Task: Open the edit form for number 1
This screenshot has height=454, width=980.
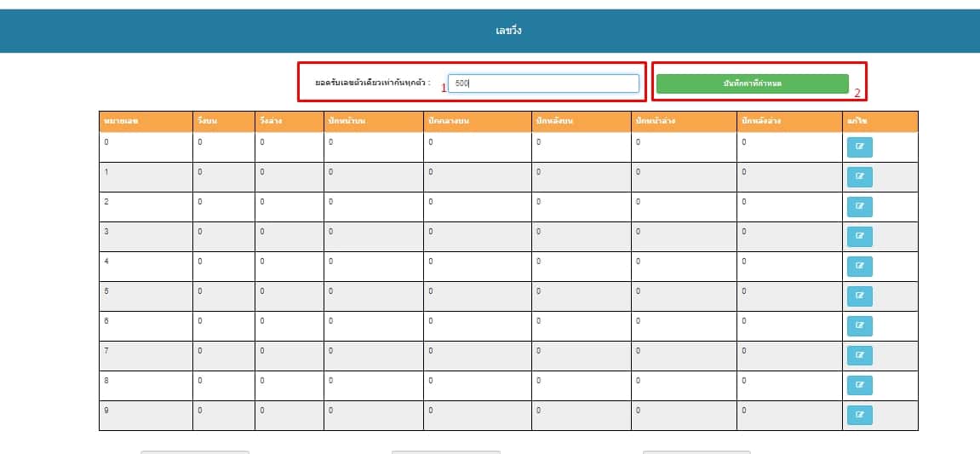Action: 859,177
